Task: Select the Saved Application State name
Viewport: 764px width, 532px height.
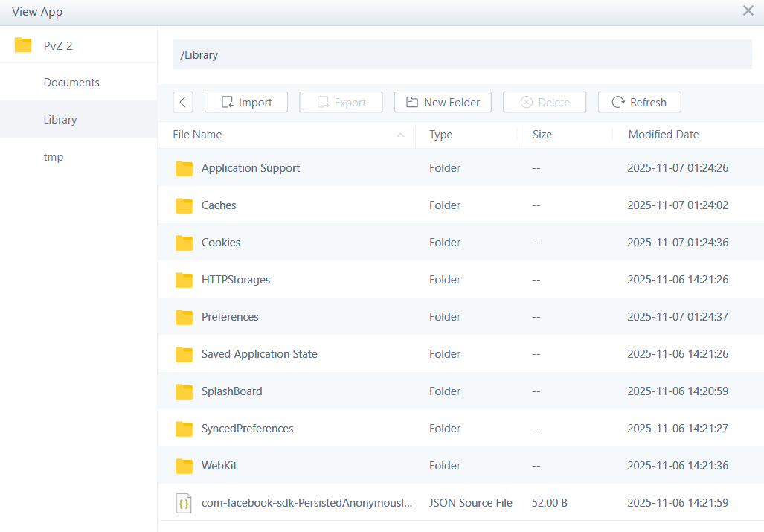Action: pyautogui.click(x=259, y=354)
